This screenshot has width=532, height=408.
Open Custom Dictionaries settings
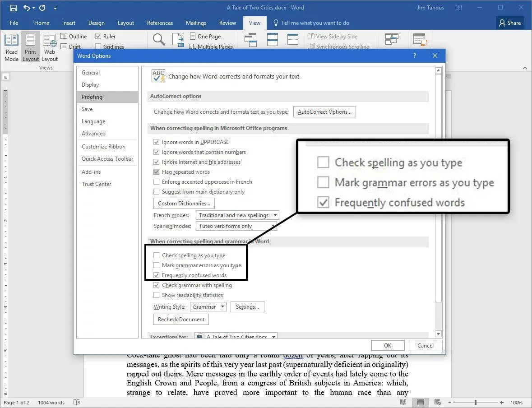pos(183,203)
